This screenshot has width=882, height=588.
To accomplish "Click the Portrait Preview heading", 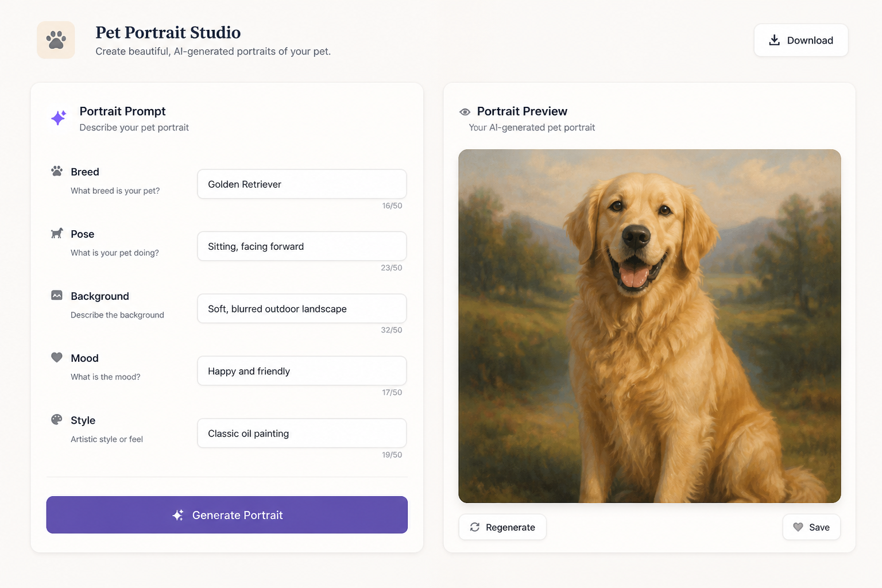I will coord(522,111).
